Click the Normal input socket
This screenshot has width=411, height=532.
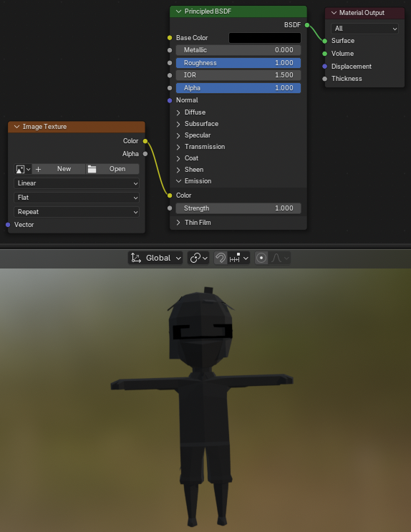170,100
